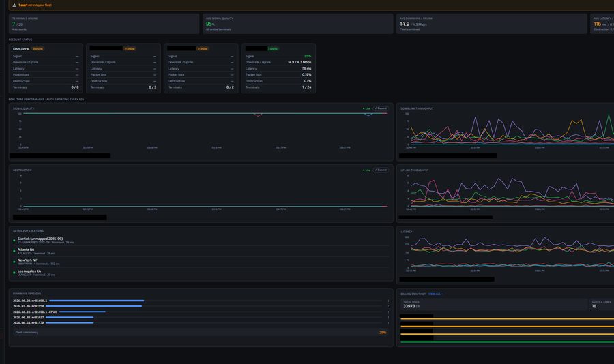614x364 pixels.
Task: Open the '1 alert across your fleet' banner text
Action: click(x=35, y=5)
